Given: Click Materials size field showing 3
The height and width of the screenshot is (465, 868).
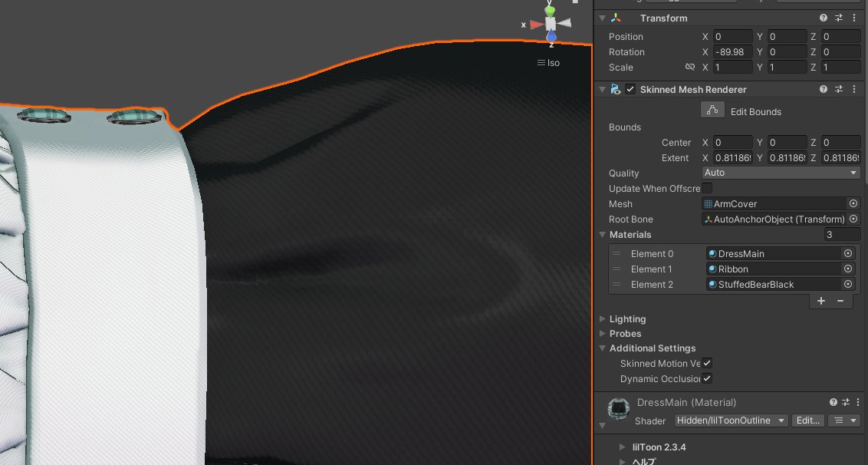Looking at the screenshot, I should [841, 235].
